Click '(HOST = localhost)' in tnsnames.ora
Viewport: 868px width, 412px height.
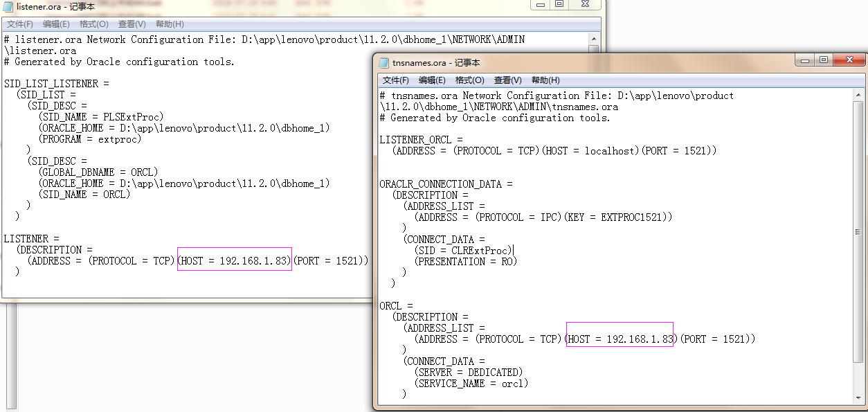point(591,151)
